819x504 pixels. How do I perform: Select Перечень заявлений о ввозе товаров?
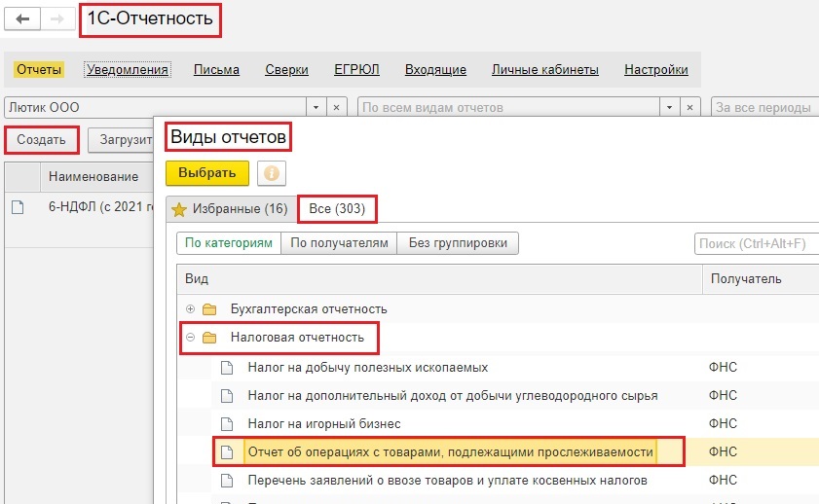[447, 481]
